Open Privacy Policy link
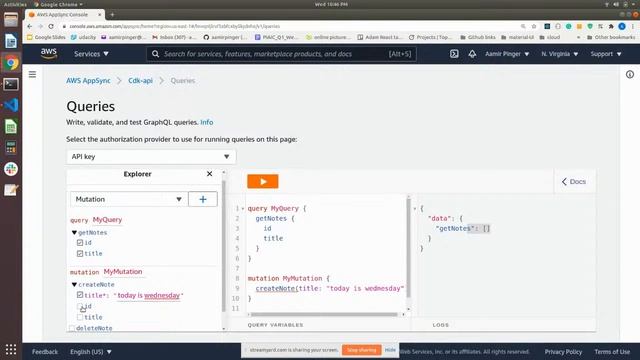 [563, 351]
